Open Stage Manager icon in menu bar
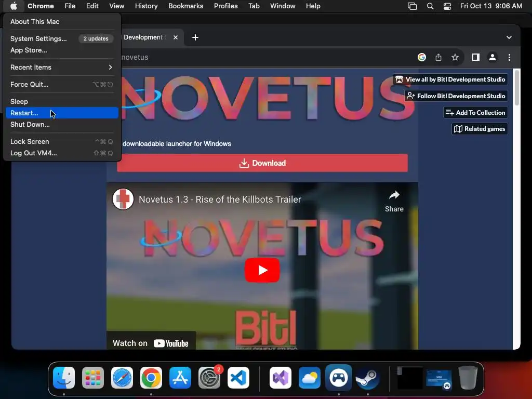Screen dimensions: 532x399 click(x=412, y=6)
